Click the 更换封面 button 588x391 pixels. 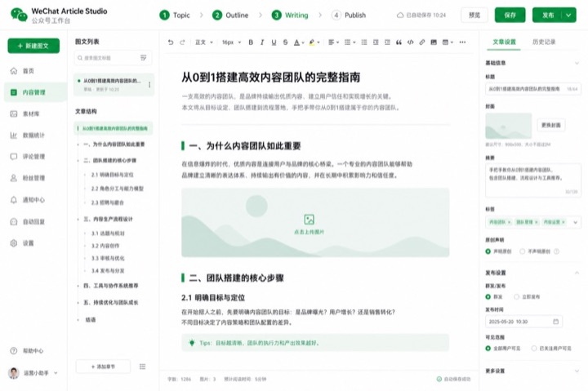(x=551, y=125)
